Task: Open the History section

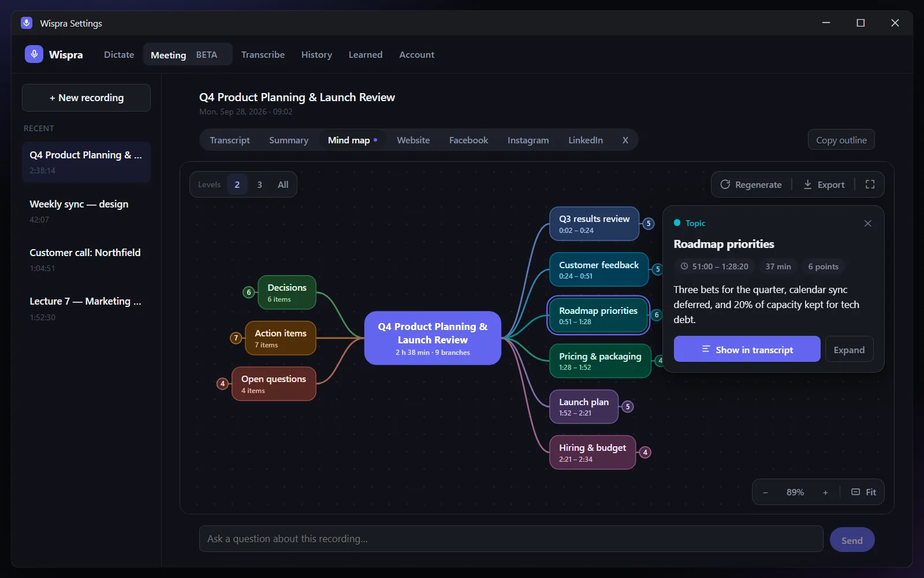Action: click(316, 54)
